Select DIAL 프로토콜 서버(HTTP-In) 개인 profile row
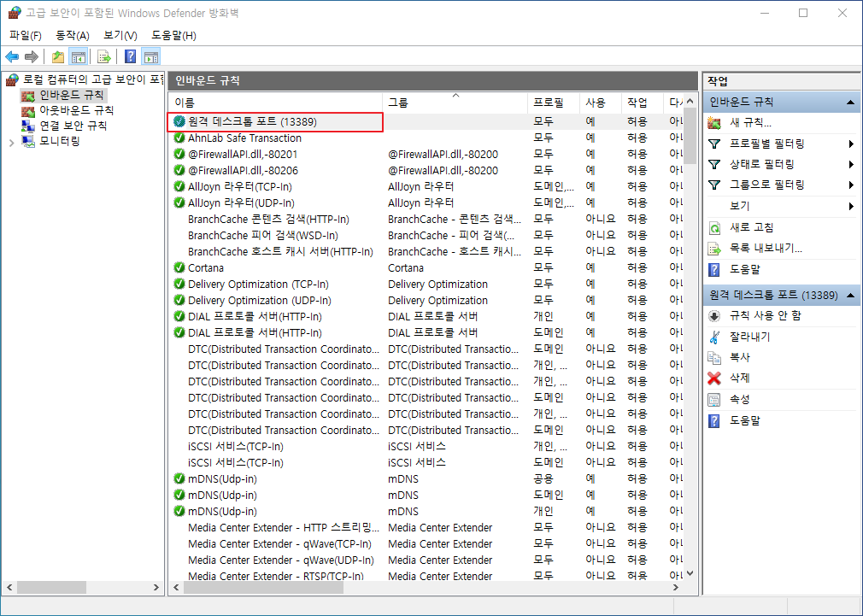 [x=426, y=316]
